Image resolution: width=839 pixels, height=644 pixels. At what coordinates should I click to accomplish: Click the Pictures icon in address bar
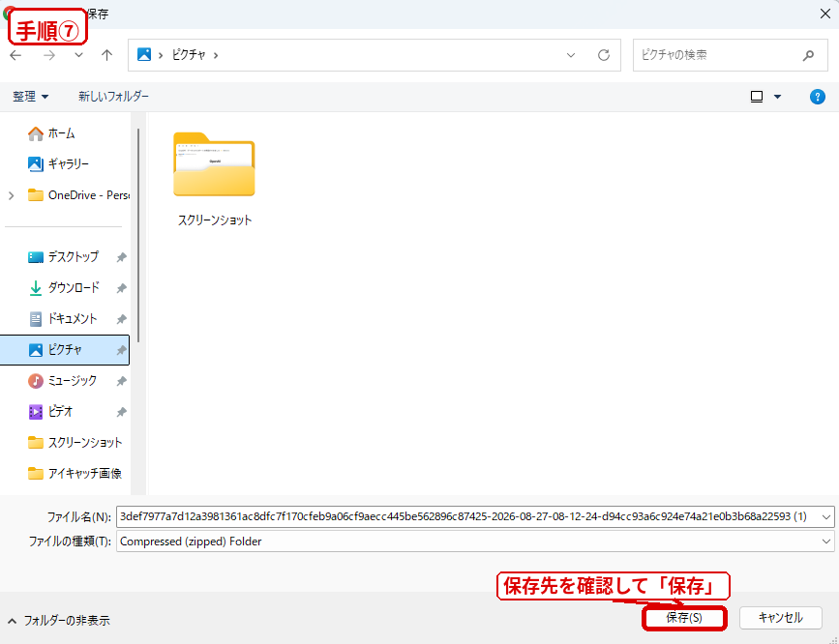coord(144,54)
